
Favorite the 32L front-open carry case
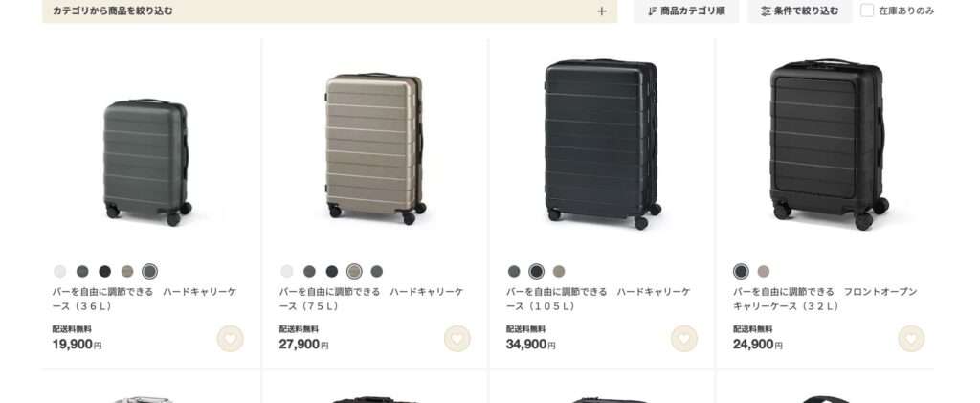(x=911, y=339)
